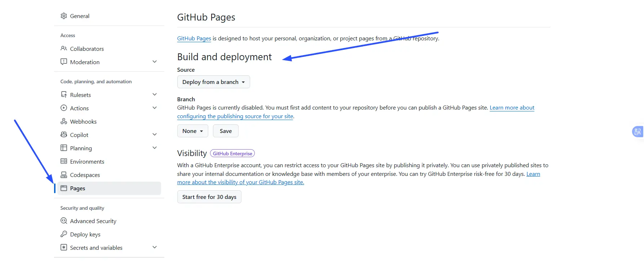Click the GitHub Enterprise badge
This screenshot has height=262, width=644.
232,153
